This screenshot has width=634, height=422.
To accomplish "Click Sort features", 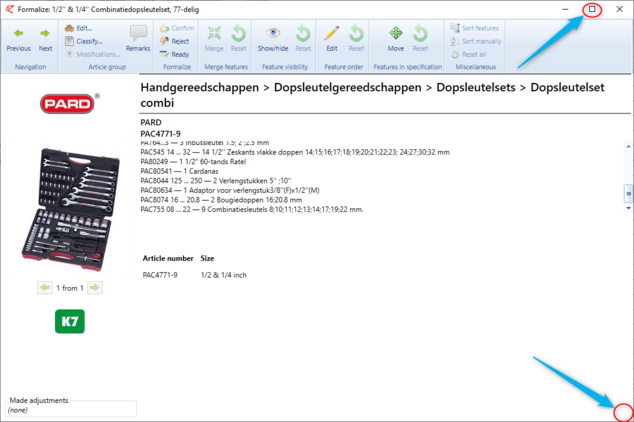I will pos(475,28).
